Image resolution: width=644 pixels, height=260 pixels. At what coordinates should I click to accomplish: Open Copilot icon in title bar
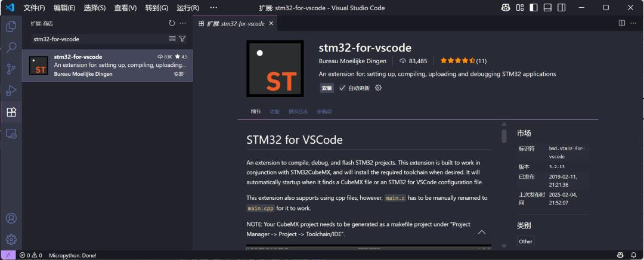(506, 8)
